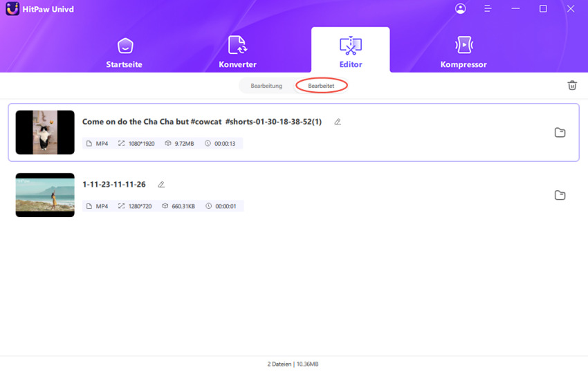
Task: Open the Startseite home tab
Action: point(125,53)
